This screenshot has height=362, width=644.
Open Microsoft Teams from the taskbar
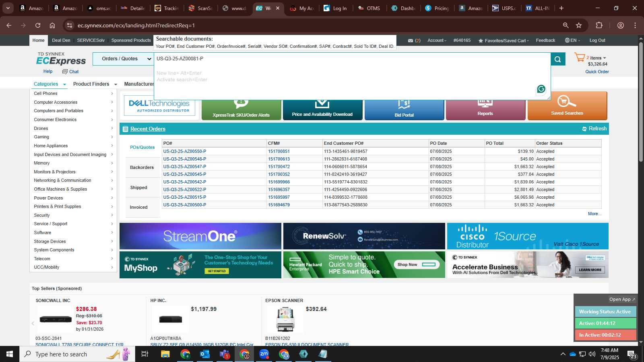[225, 354]
